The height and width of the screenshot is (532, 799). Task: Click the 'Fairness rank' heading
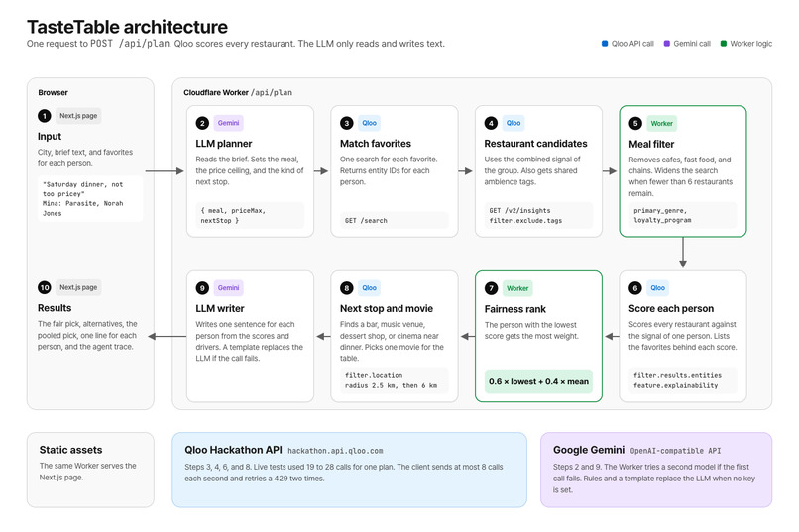pyautogui.click(x=514, y=309)
